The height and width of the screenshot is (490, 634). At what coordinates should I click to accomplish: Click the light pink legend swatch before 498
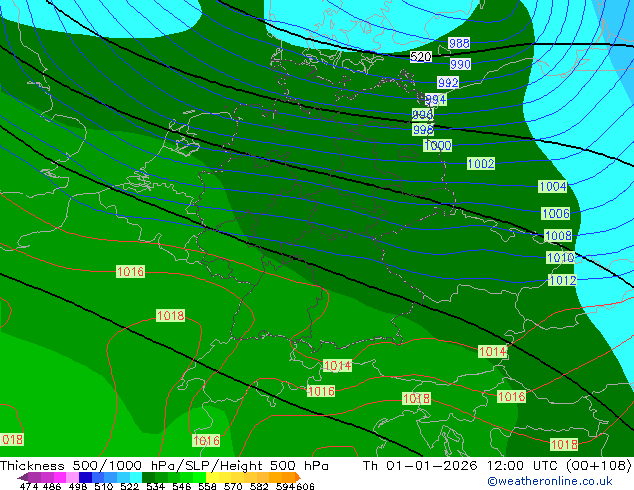click(x=72, y=477)
